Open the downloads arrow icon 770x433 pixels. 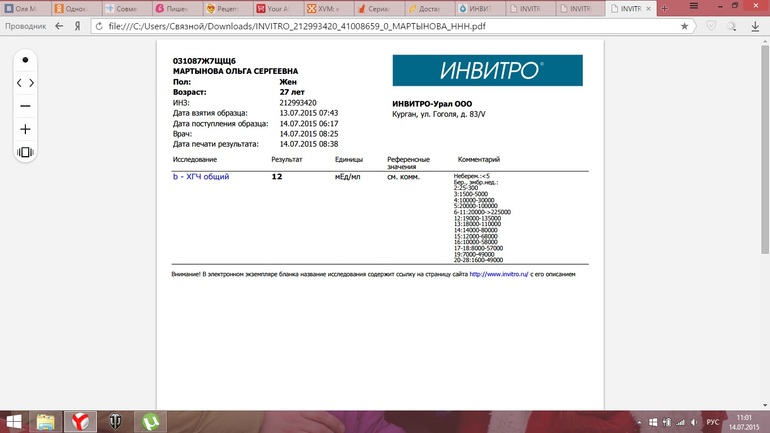coord(754,27)
